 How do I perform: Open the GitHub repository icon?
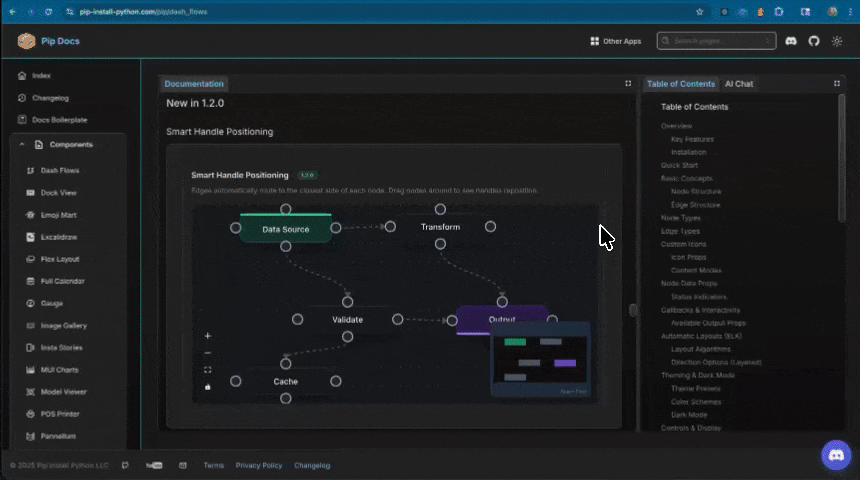pos(814,41)
